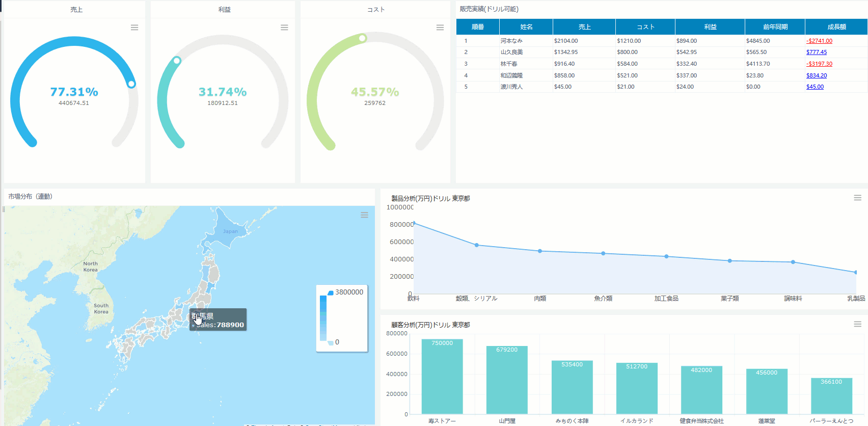Click the 市場分布（連動）panel title
The image size is (868, 426).
pyautogui.click(x=30, y=196)
